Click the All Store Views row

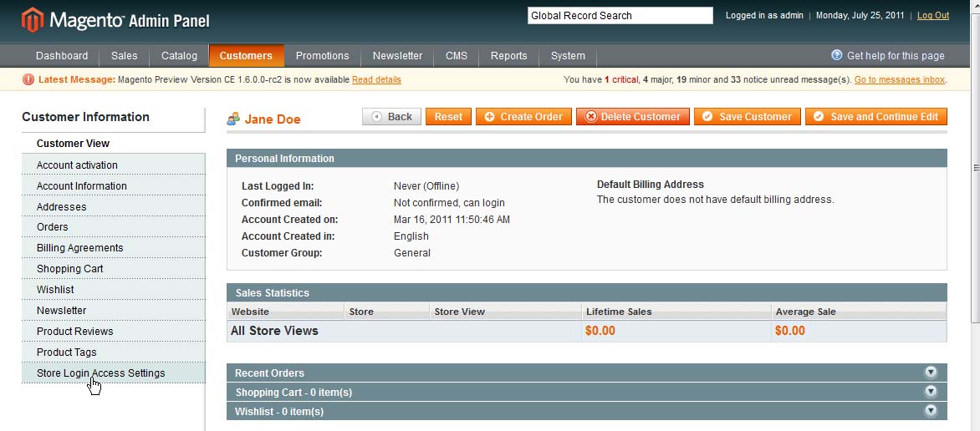point(587,331)
